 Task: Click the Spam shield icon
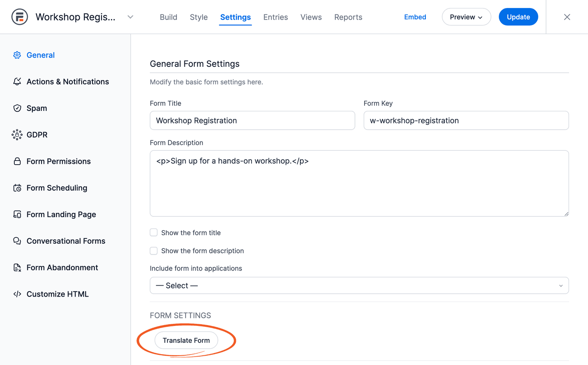click(17, 108)
